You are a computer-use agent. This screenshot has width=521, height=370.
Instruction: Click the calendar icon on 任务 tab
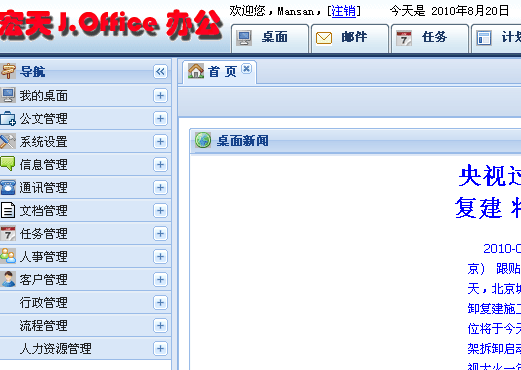404,38
